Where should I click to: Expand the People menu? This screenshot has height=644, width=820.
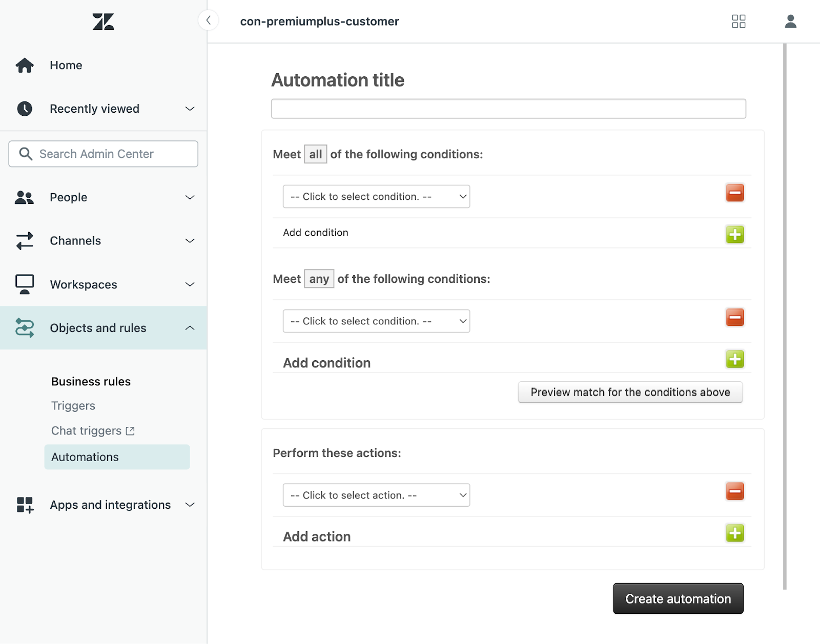190,197
